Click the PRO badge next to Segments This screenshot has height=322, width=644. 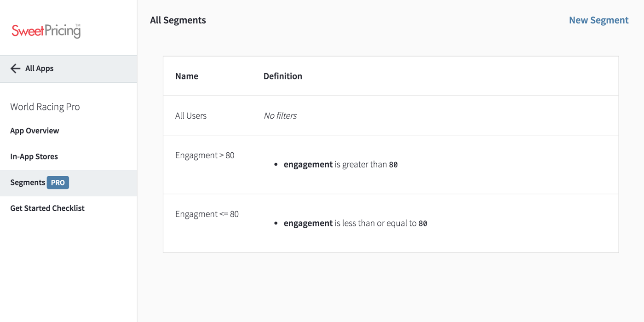[x=58, y=183]
